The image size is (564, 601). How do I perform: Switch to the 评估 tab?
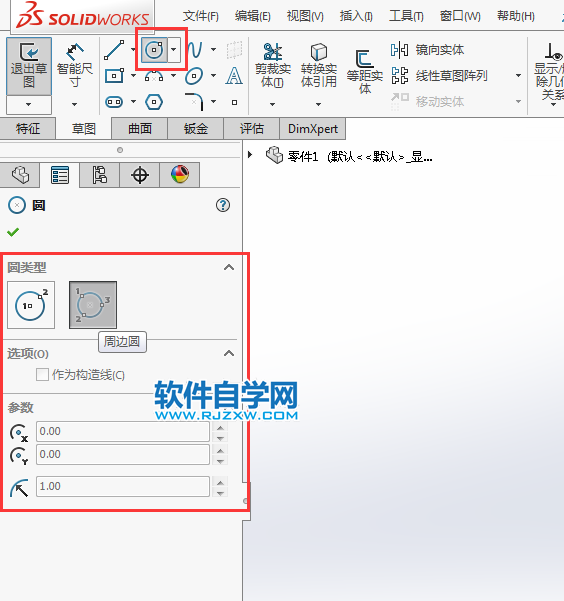tap(252, 128)
